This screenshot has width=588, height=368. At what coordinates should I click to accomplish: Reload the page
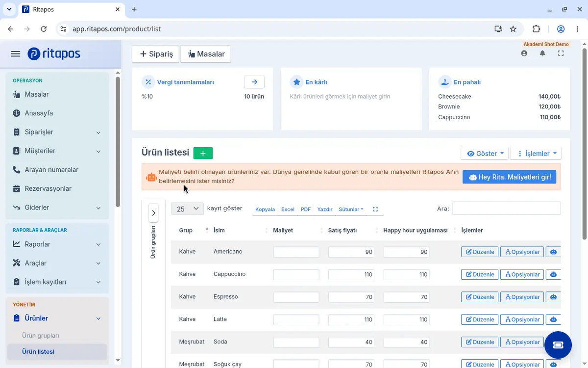pos(44,29)
